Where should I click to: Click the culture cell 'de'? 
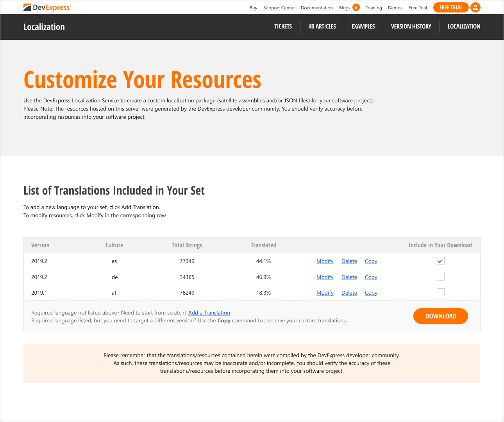[114, 277]
